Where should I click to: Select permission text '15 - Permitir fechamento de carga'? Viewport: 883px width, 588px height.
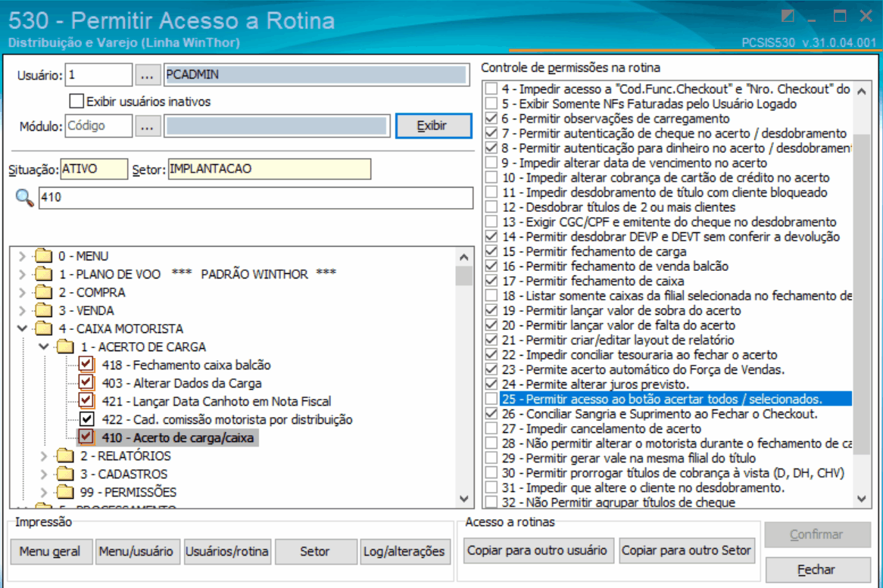594,251
